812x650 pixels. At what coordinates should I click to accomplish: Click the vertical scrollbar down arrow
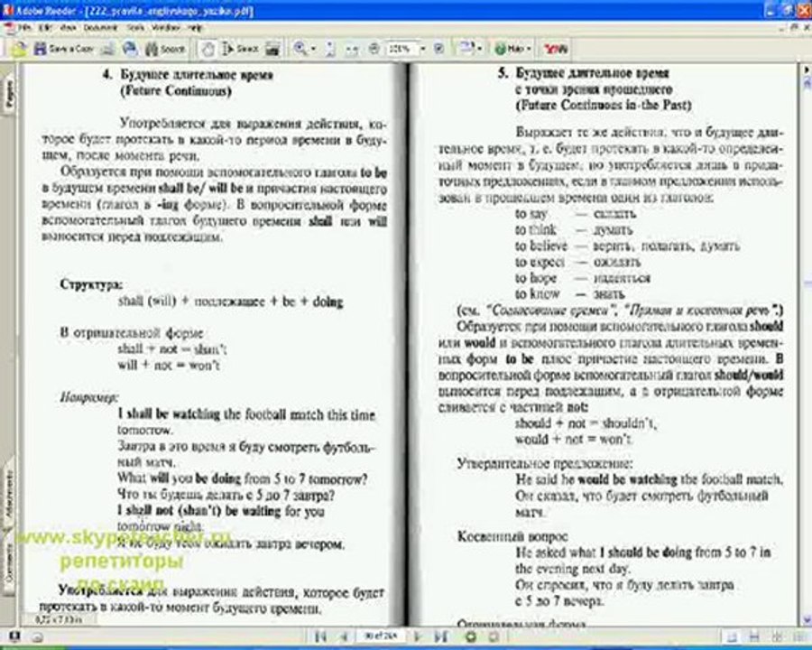coord(807,620)
